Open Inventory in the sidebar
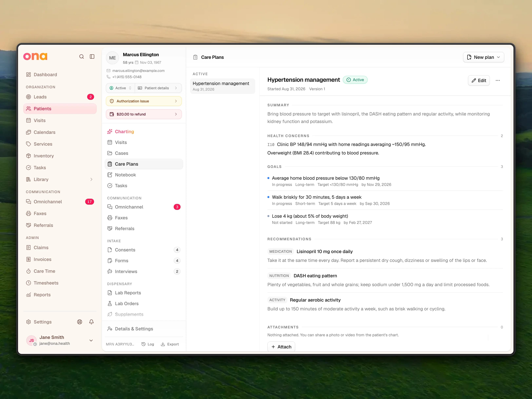Image resolution: width=532 pixels, height=399 pixels. 60,156
